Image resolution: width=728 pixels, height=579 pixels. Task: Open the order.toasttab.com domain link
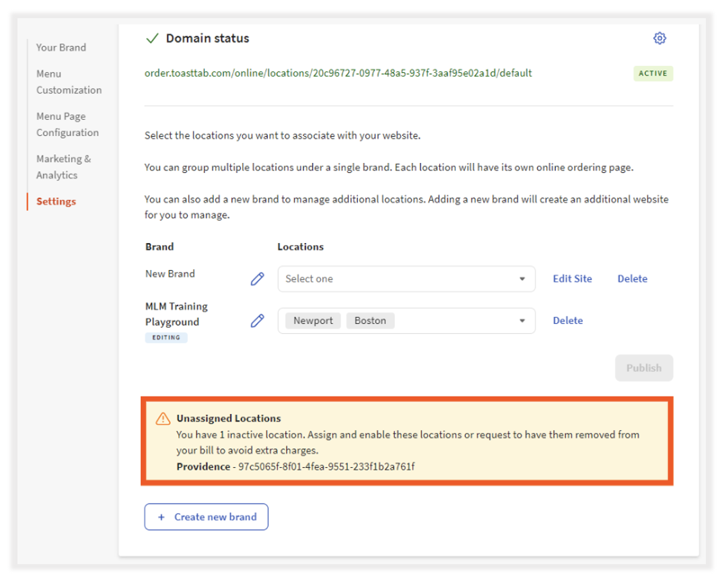click(x=338, y=73)
